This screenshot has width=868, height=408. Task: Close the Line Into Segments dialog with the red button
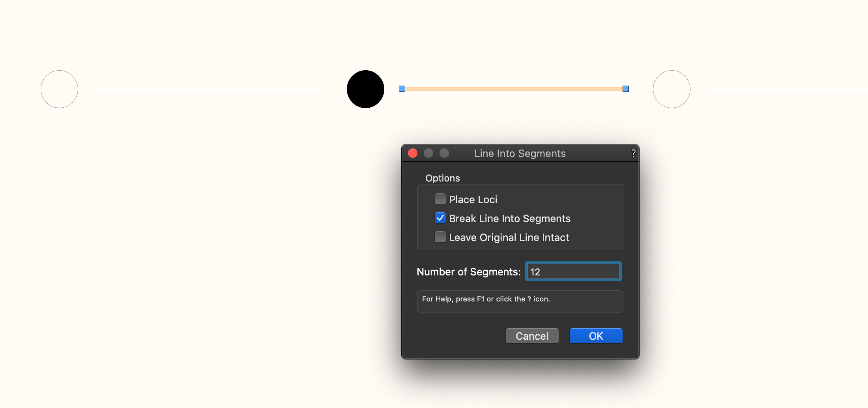click(x=413, y=153)
